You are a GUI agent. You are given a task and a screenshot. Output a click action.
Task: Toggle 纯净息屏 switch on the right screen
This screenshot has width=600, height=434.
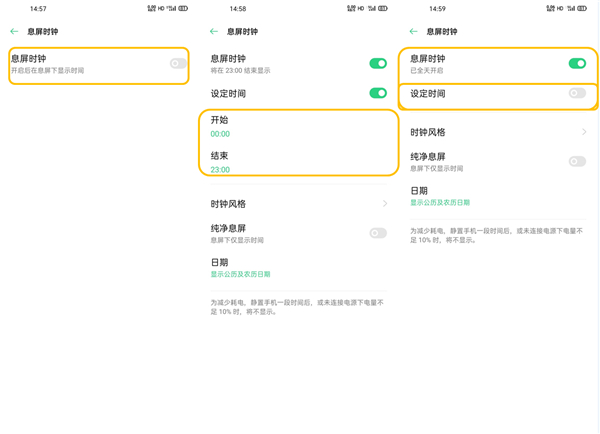[577, 161]
